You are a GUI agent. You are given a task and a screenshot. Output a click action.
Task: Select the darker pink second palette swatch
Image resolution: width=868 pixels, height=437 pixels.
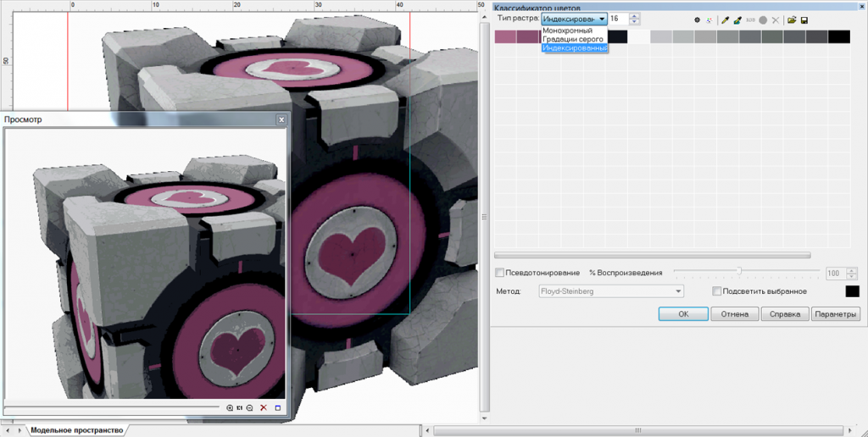tap(527, 36)
